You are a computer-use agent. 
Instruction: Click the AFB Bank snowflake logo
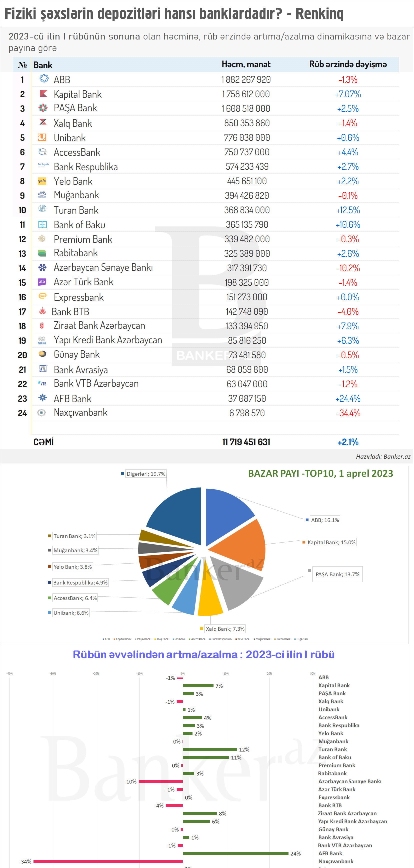(42, 398)
